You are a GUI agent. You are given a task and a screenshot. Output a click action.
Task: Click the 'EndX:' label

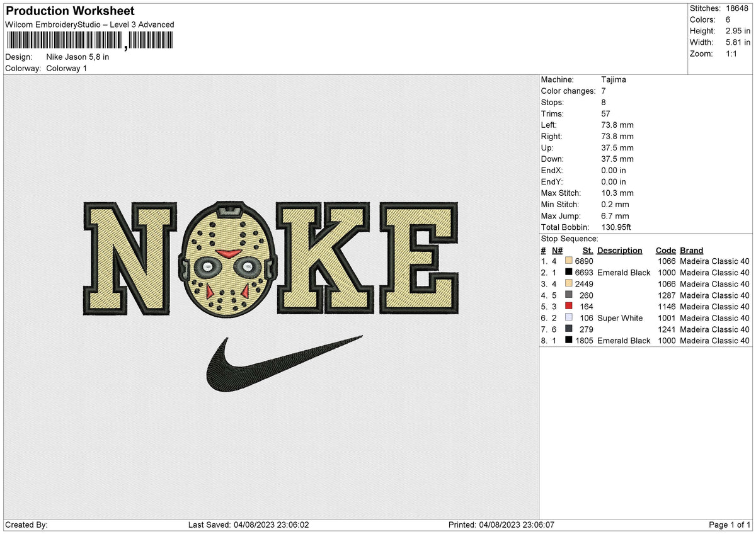(552, 170)
